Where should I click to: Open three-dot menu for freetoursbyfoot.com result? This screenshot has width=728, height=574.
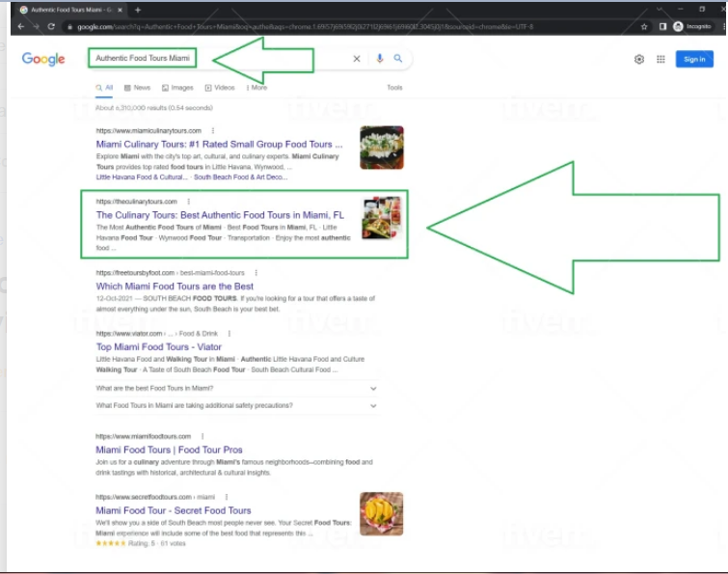click(256, 273)
